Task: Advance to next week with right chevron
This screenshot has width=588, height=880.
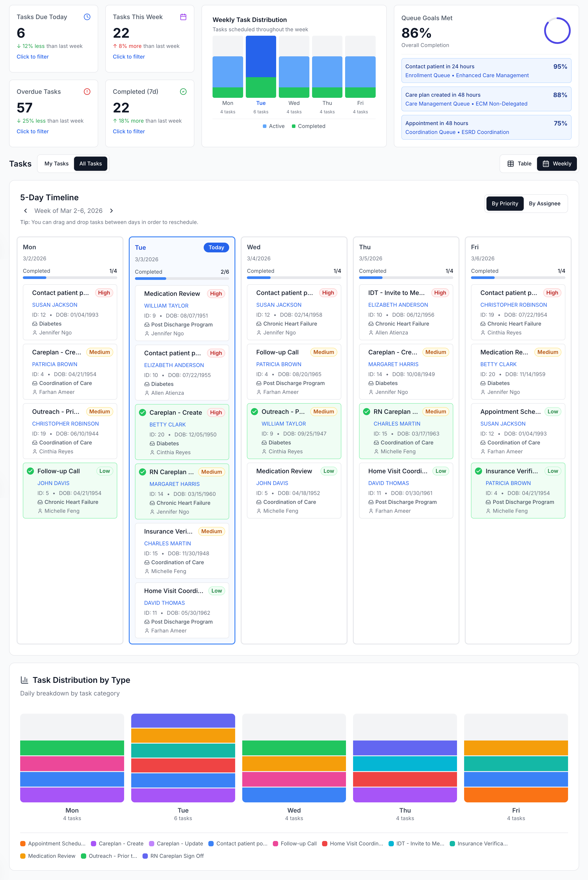Action: (111, 210)
